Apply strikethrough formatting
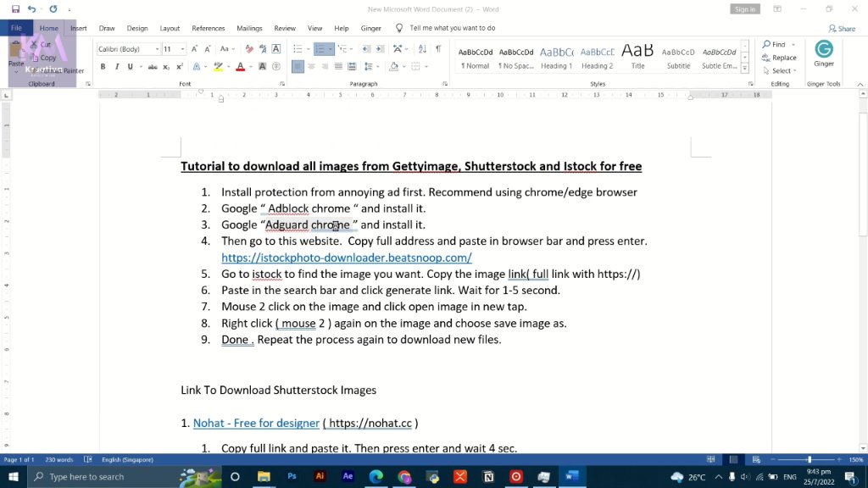The width and height of the screenshot is (868, 488). [153, 67]
